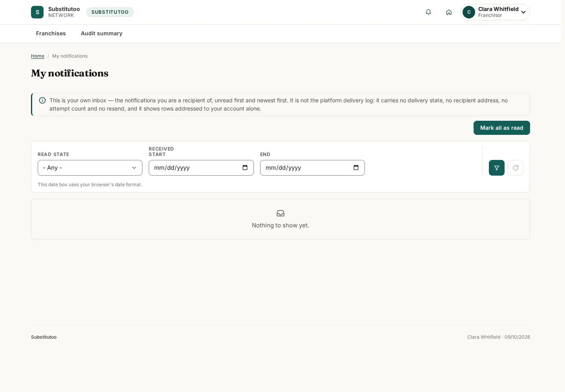The width and height of the screenshot is (565, 392).
Task: Click the 'RECEIVED START' label
Action: (161, 152)
